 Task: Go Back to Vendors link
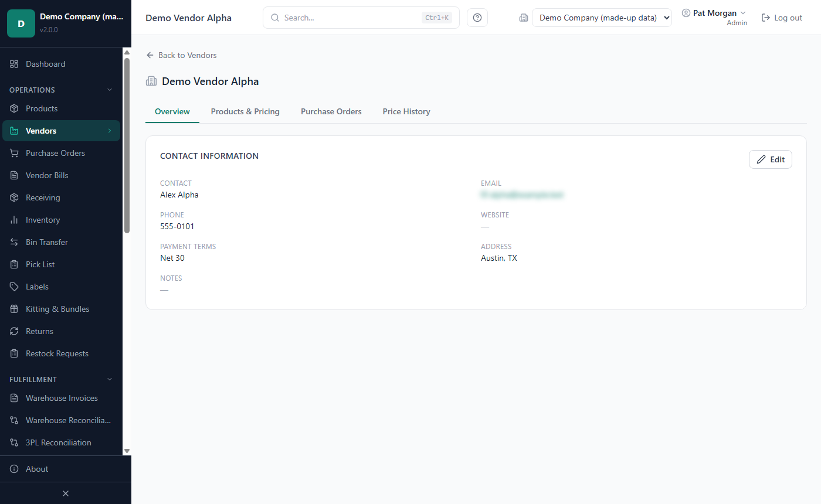pyautogui.click(x=181, y=55)
